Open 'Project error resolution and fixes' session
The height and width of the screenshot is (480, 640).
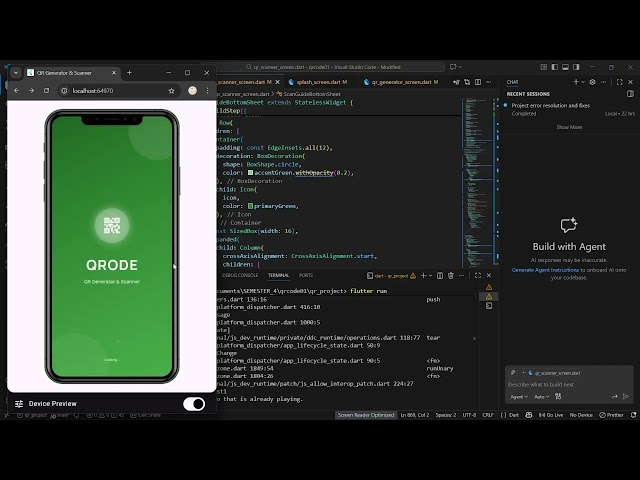click(x=569, y=109)
